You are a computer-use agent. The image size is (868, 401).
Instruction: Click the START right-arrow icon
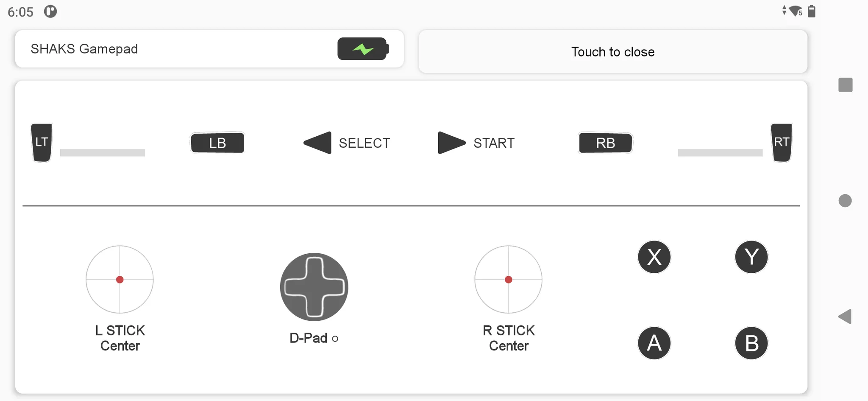(x=451, y=143)
